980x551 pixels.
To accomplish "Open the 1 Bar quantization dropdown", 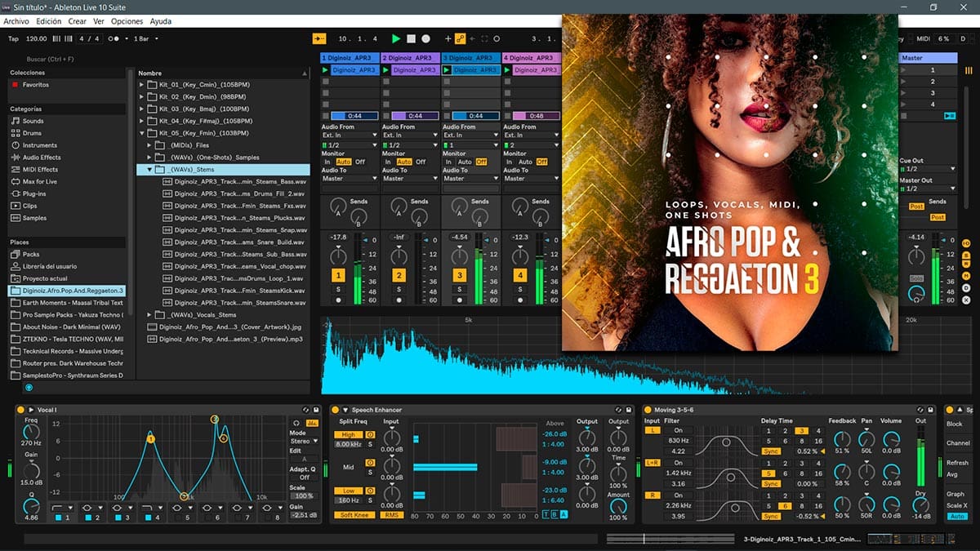I will (x=145, y=38).
